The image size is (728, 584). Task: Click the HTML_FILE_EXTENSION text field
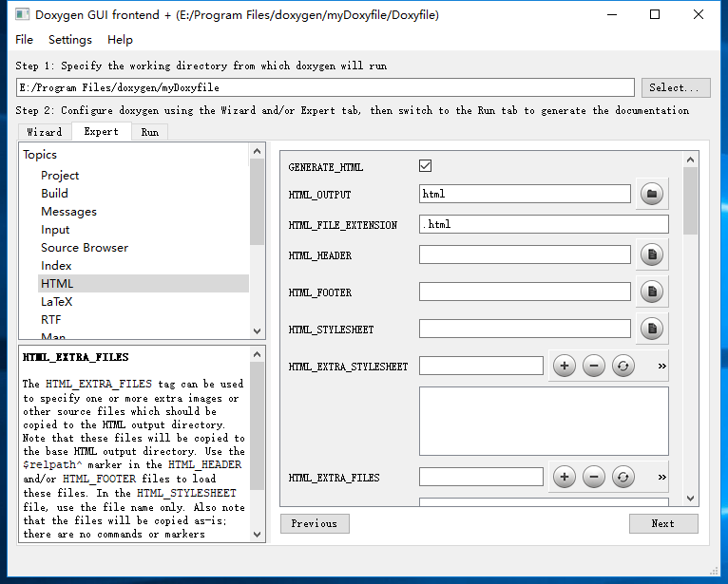pyautogui.click(x=544, y=224)
